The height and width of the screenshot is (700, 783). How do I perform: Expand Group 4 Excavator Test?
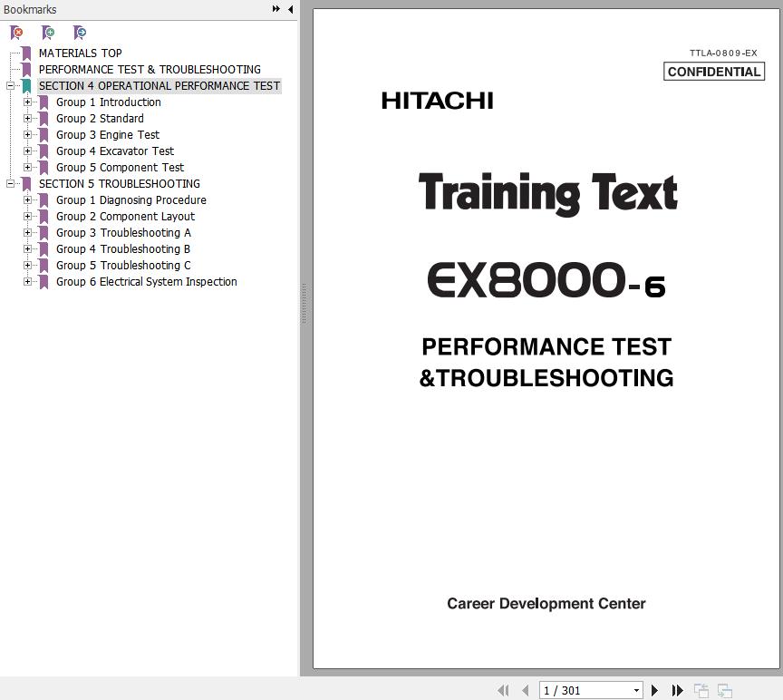point(27,151)
